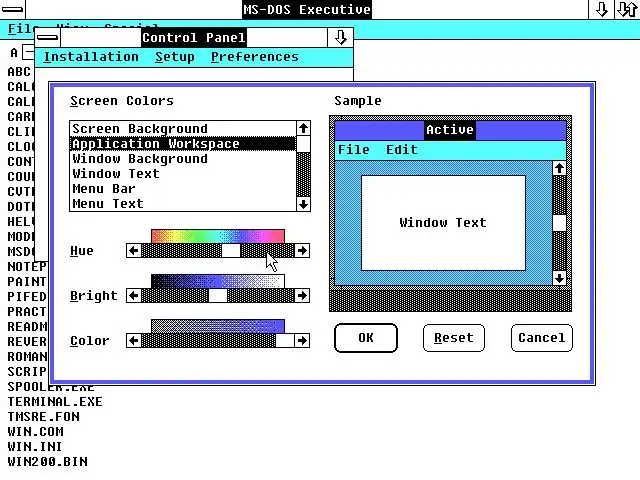This screenshot has height=480, width=640.
Task: Click Edit in the Sample window
Action: (402, 150)
